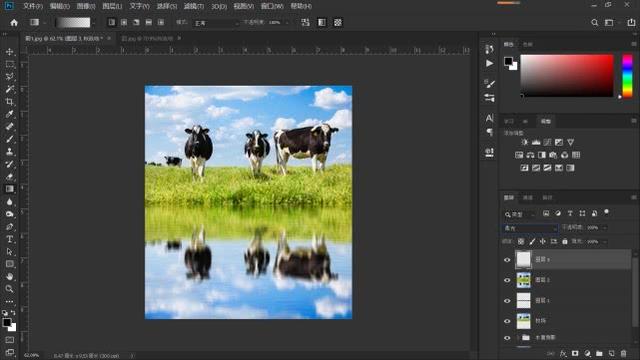The image size is (640, 360).
Task: Click the add layer style fx button
Action: point(563,353)
